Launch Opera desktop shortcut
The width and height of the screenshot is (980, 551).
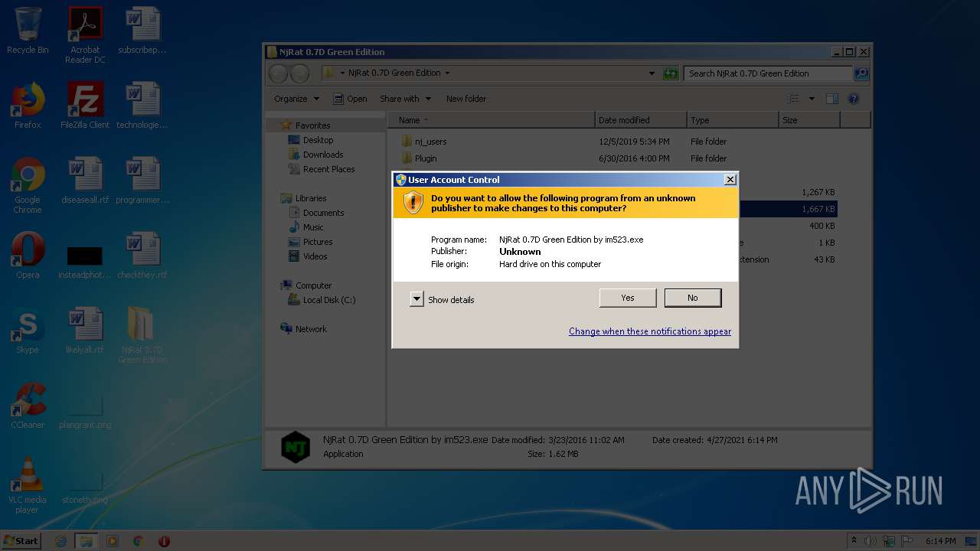(x=28, y=256)
